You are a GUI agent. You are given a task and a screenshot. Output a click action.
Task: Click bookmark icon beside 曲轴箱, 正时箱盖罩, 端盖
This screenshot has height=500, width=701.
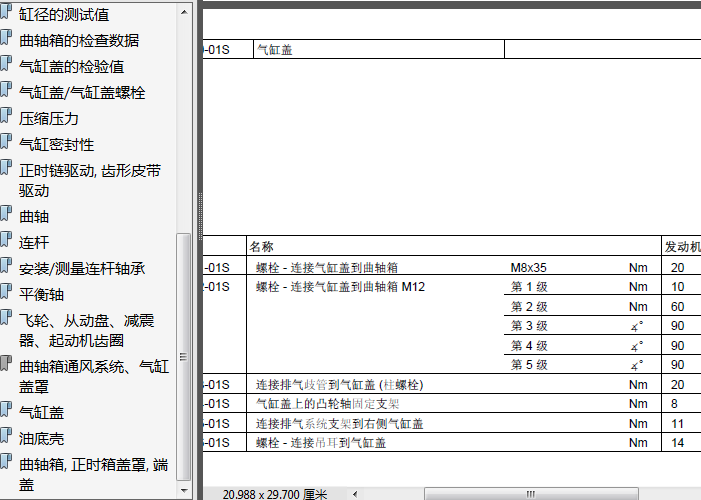tap(5, 461)
